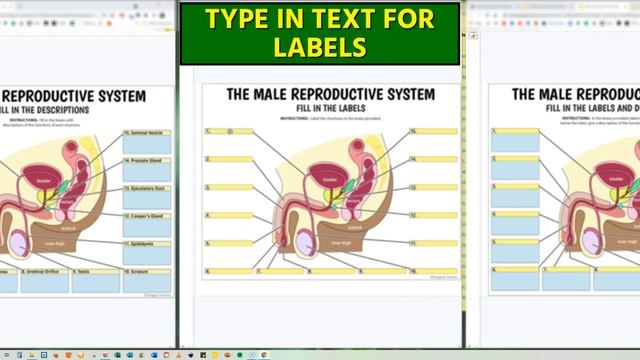The width and height of the screenshot is (640, 360).
Task: Open the yellow Sticky Notes taskbar icon
Action: [215, 355]
